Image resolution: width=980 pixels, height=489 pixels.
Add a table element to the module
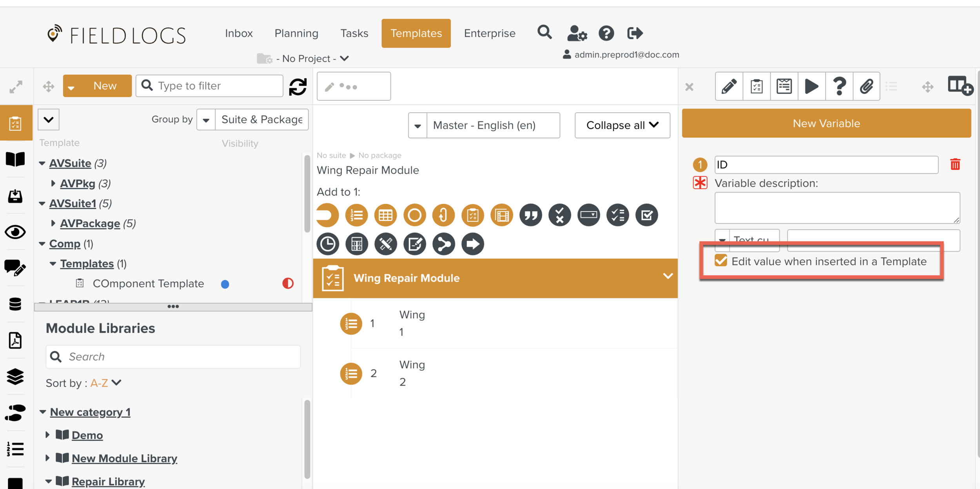coord(385,215)
